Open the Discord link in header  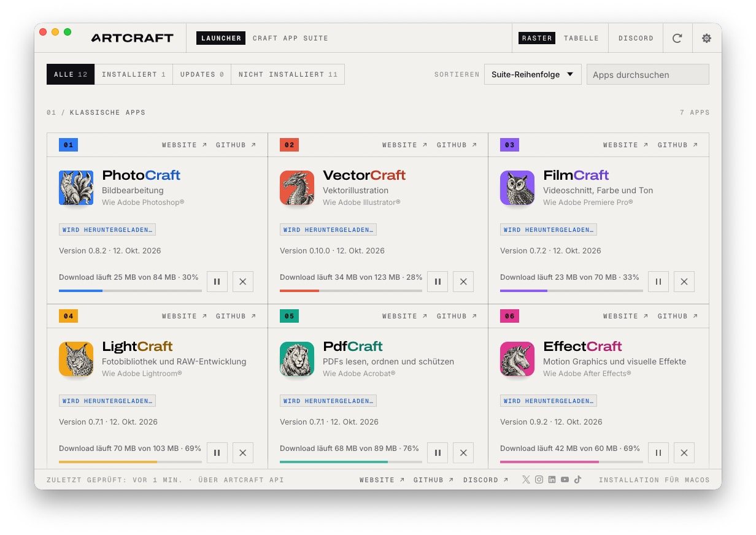[x=636, y=38]
